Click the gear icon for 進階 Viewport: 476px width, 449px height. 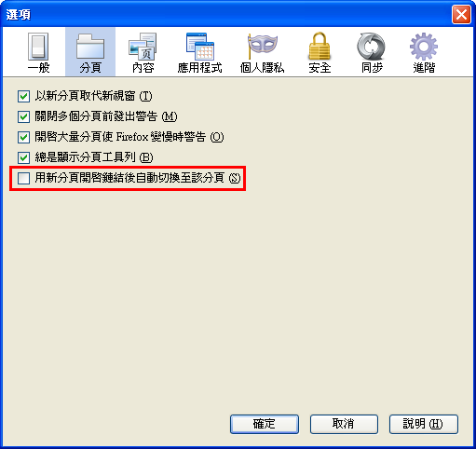click(x=424, y=47)
